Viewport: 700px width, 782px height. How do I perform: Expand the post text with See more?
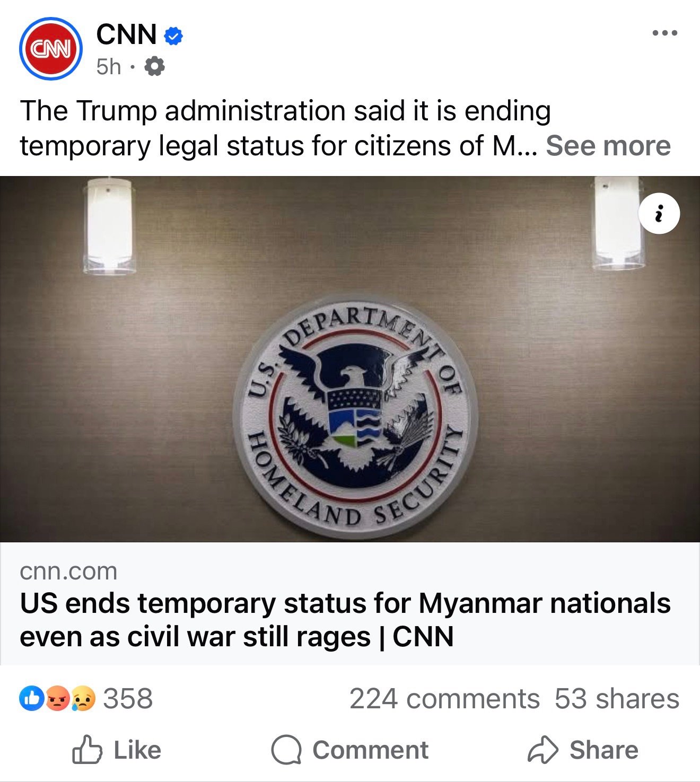click(x=608, y=146)
